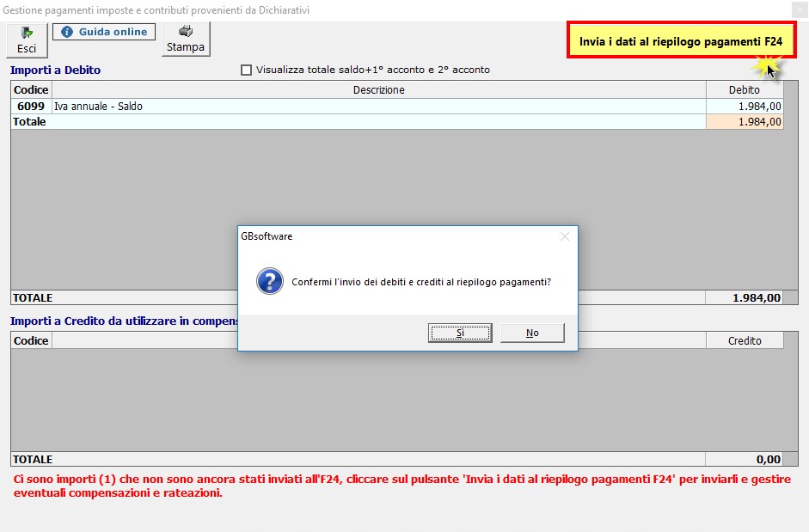Click the main window's close button
This screenshot has width=809, height=532.
pos(800,9)
